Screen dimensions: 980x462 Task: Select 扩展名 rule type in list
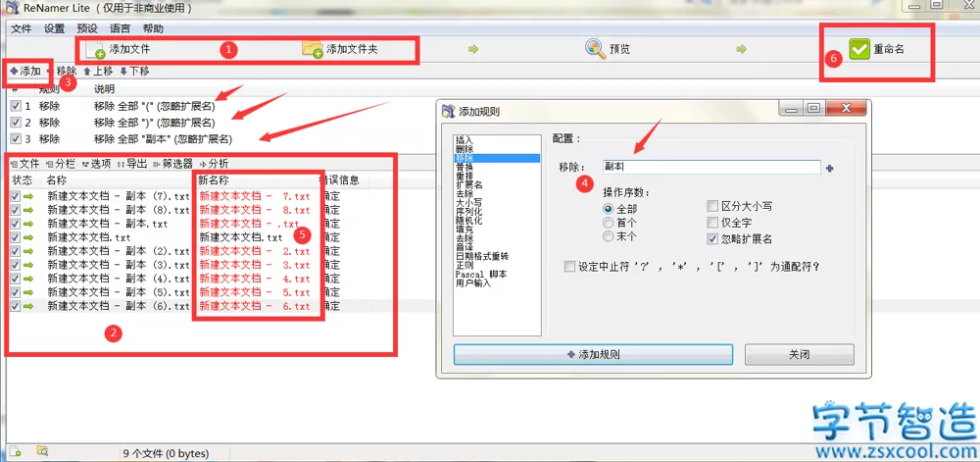pos(498,185)
